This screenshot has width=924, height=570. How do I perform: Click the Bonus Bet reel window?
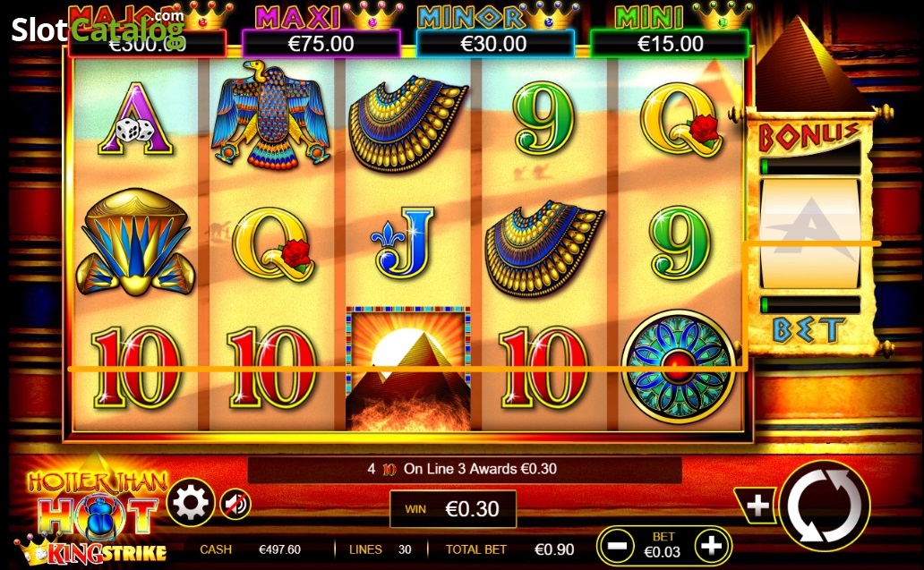click(809, 234)
